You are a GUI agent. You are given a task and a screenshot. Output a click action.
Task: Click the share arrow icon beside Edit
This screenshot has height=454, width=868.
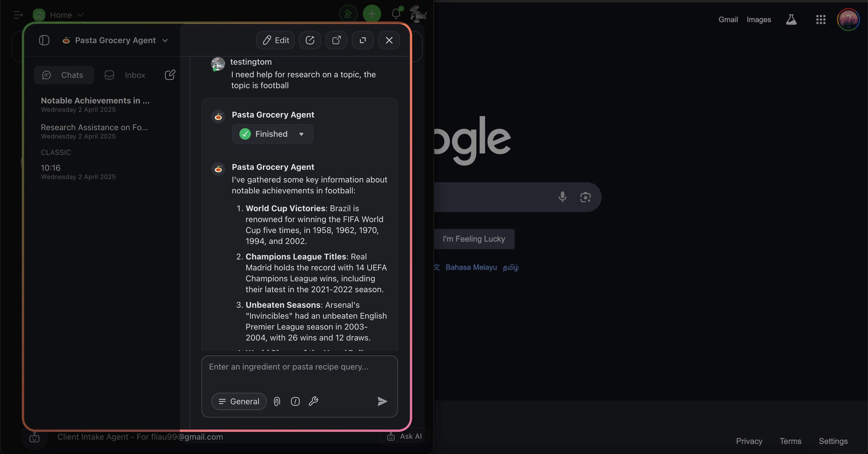310,40
